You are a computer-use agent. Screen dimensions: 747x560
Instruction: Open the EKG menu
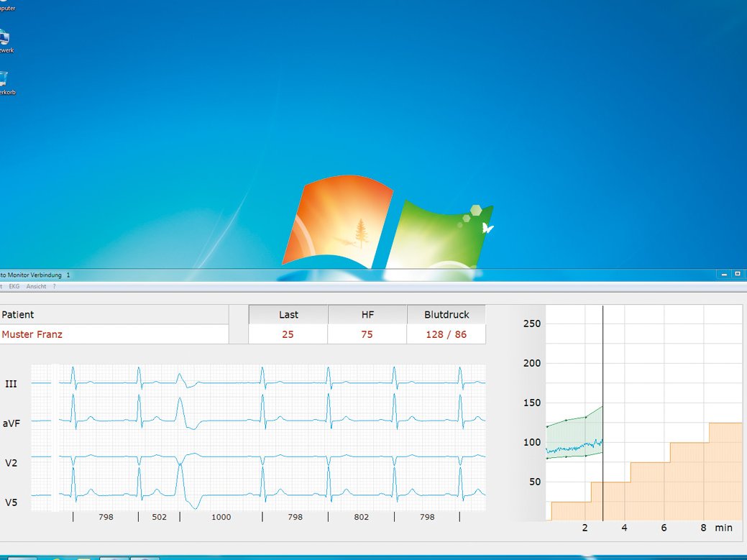pyautogui.click(x=14, y=286)
